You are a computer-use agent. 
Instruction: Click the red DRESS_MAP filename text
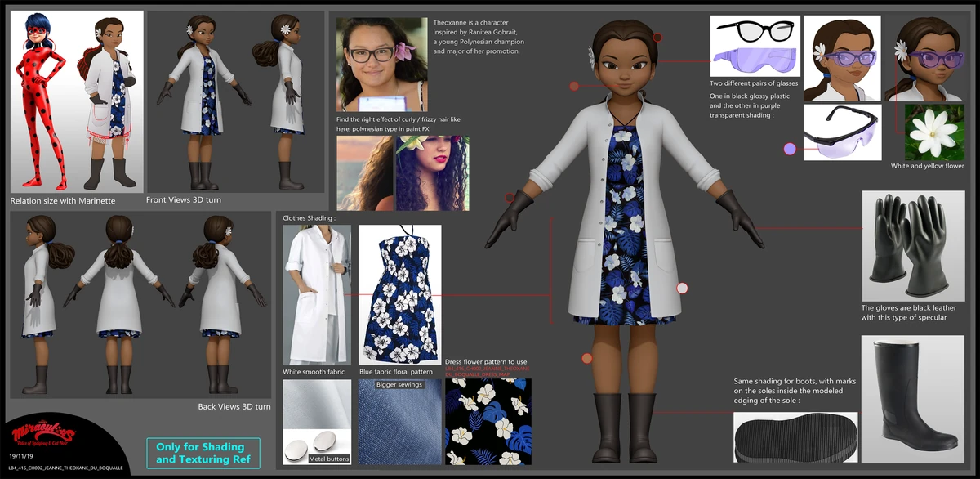(488, 372)
